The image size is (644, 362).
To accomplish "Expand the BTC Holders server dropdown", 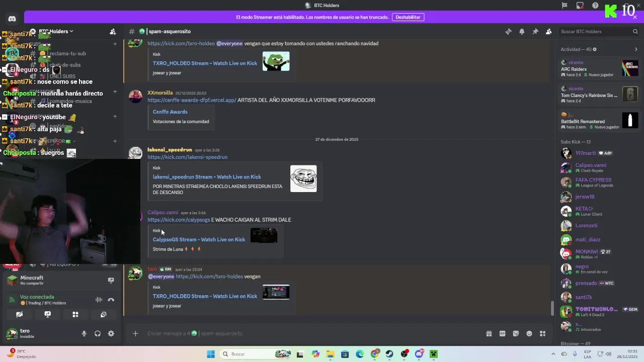I will point(55,31).
